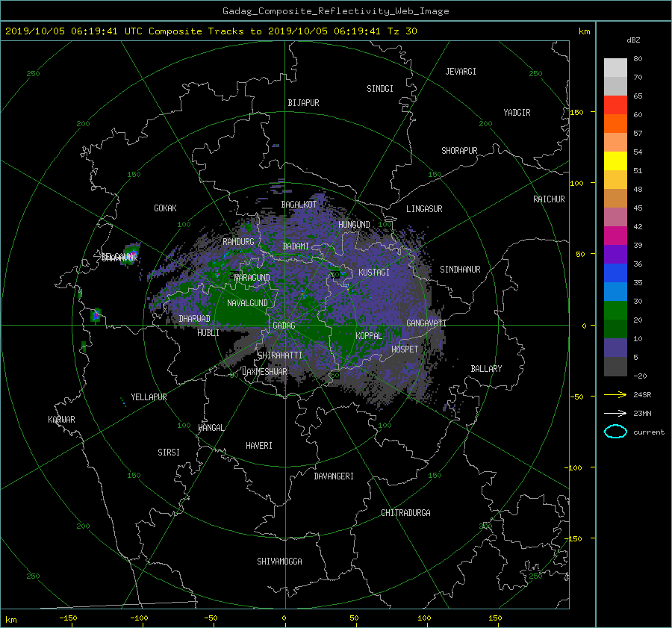The width and height of the screenshot is (672, 628).
Task: Select the LINGASUR label
Action: click(x=424, y=209)
